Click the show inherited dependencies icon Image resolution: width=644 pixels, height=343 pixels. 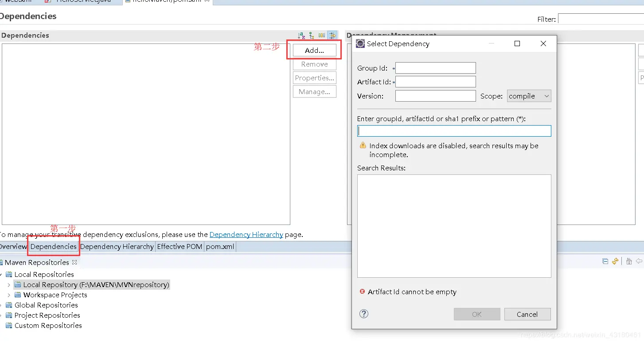(312, 35)
